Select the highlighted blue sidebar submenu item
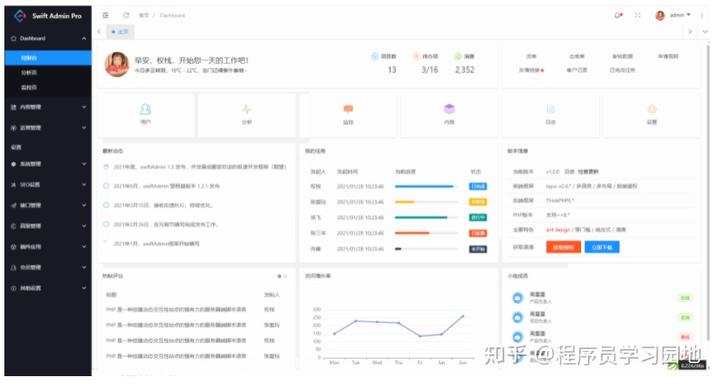This screenshot has width=720, height=384. (x=48, y=58)
